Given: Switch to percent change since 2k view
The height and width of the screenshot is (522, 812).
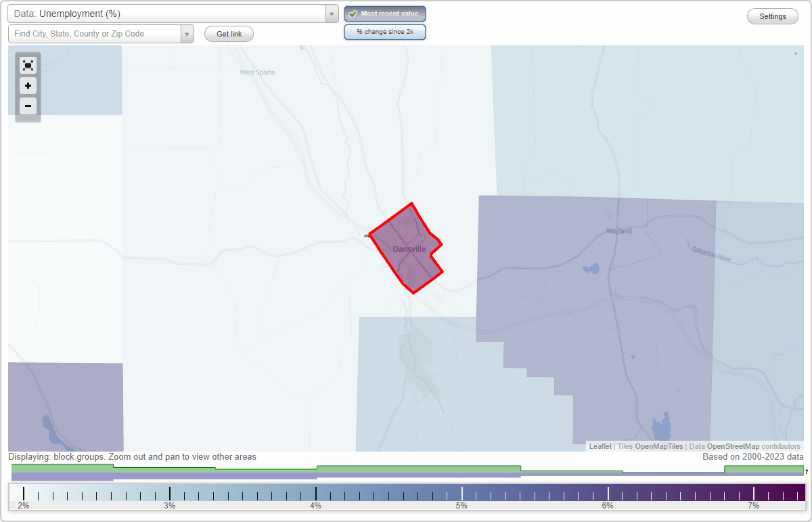Looking at the screenshot, I should pos(384,31).
